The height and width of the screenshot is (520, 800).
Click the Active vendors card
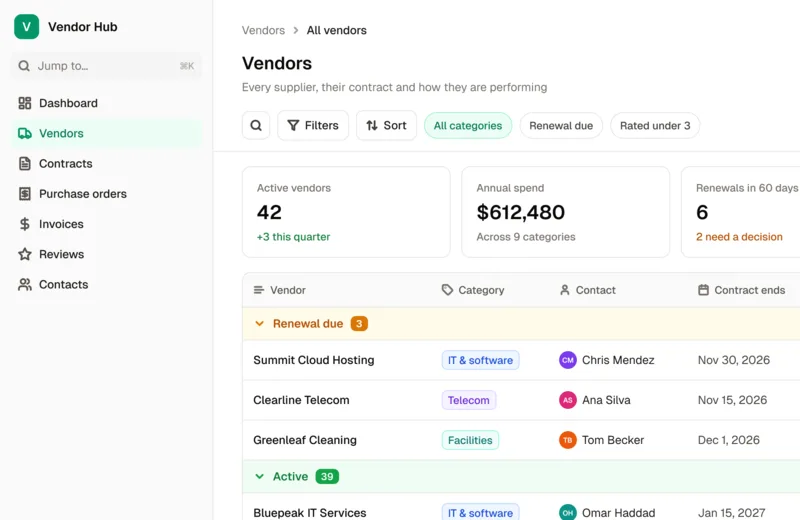pos(346,212)
